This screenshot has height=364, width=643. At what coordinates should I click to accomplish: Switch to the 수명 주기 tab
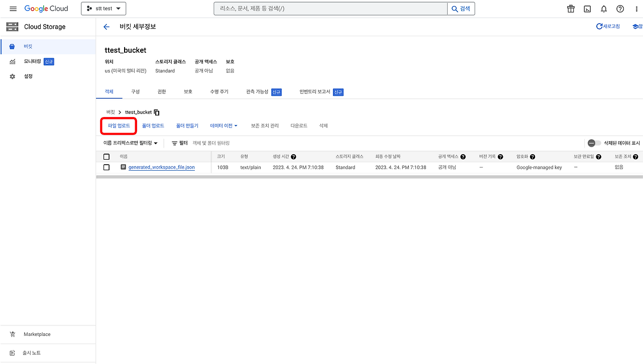[220, 92]
